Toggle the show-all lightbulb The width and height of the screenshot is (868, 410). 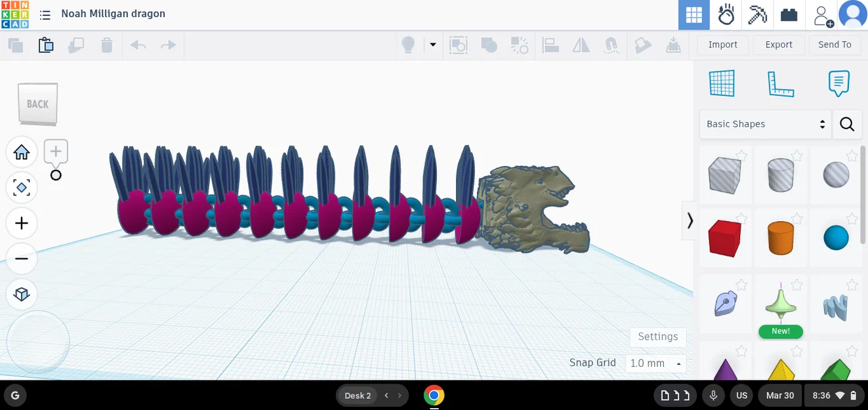tap(407, 45)
